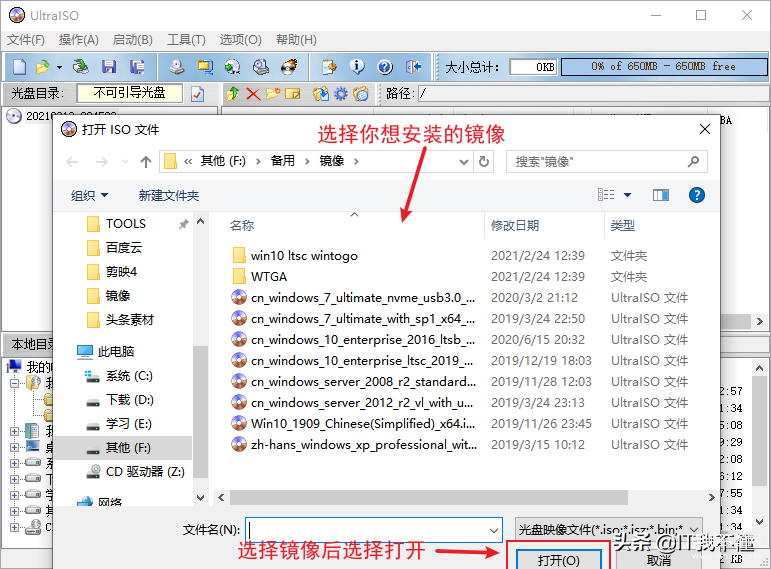Expand breadcrumb chevron after 镜像

356,161
